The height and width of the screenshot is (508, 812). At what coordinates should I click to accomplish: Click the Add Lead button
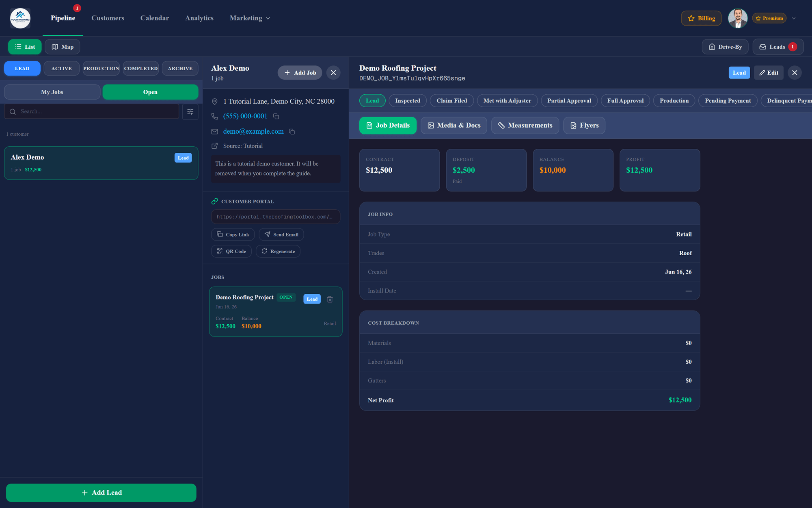tap(101, 493)
